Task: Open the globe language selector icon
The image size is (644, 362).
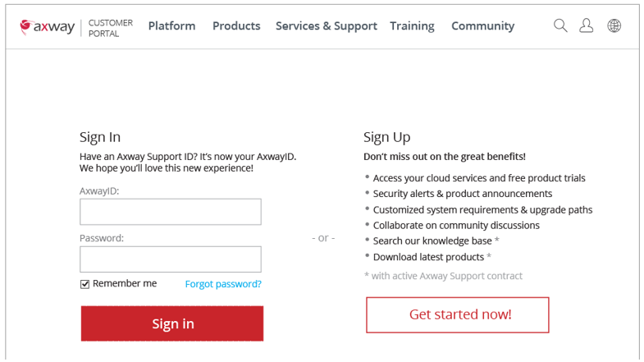Action: [x=614, y=25]
